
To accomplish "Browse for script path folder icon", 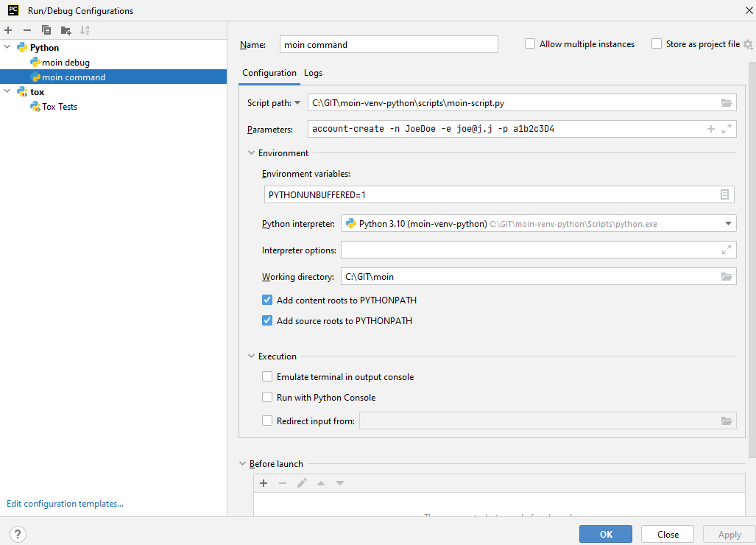I will (726, 103).
